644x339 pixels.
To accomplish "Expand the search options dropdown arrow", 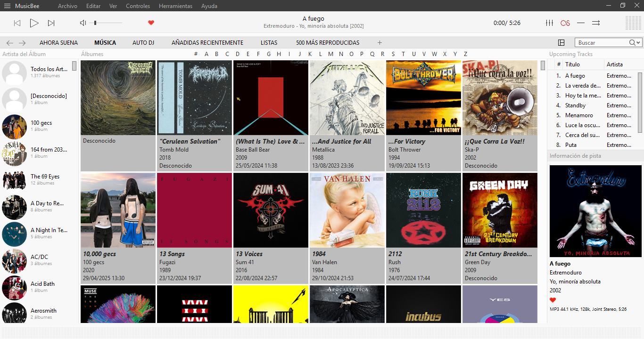I will pyautogui.click(x=638, y=42).
